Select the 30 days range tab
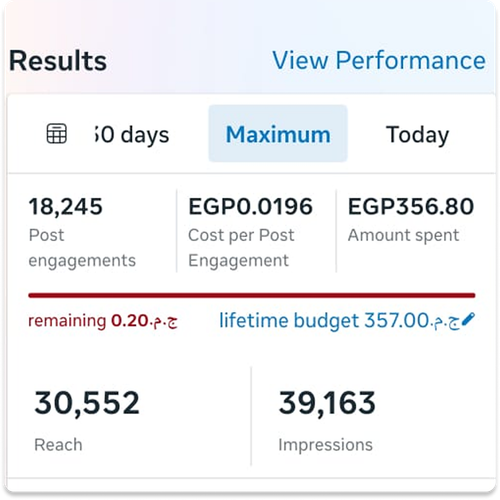The height and width of the screenshot is (500, 500). tap(132, 135)
